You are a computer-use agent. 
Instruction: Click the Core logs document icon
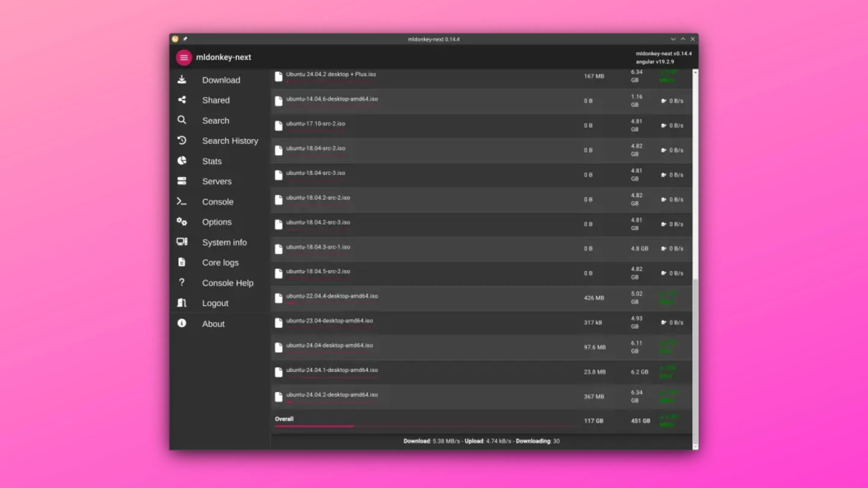[182, 262]
